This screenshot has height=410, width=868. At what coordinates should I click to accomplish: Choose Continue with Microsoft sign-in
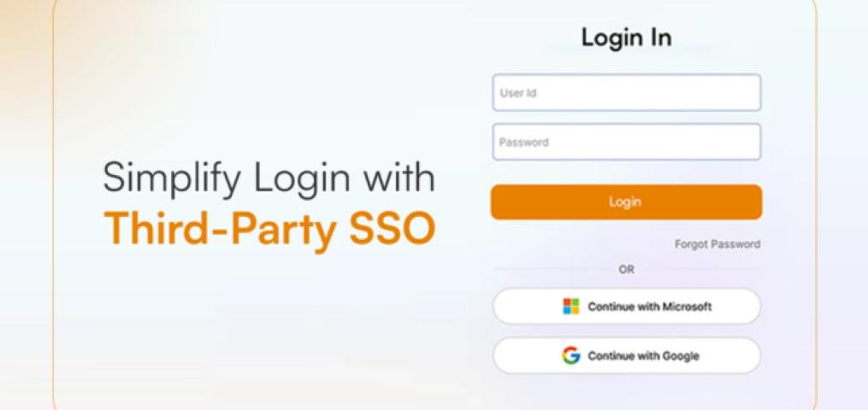626,306
